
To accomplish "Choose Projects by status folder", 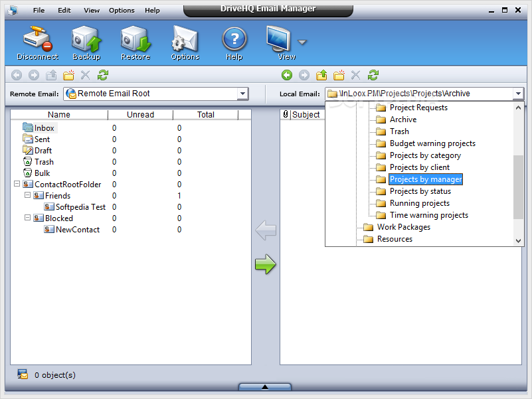I will (420, 191).
